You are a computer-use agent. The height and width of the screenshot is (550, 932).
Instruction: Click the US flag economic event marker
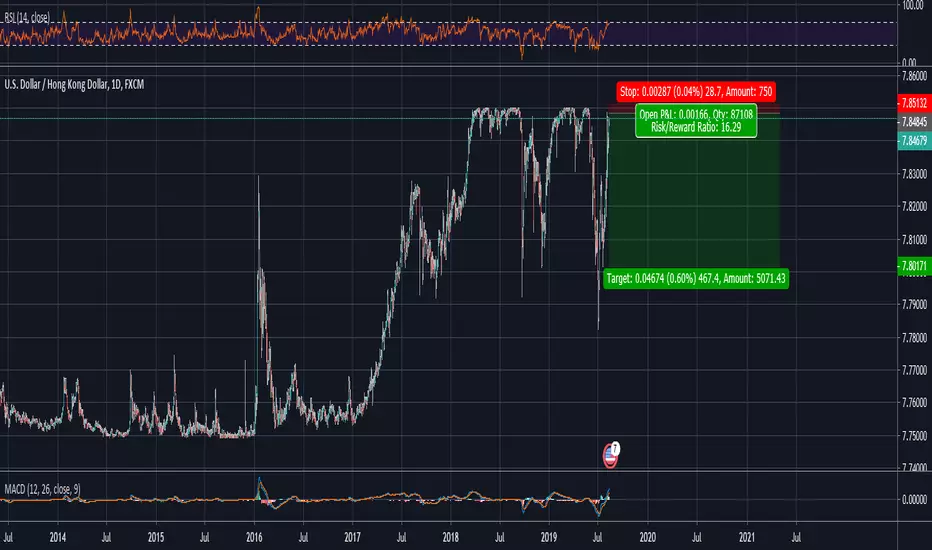tap(610, 456)
